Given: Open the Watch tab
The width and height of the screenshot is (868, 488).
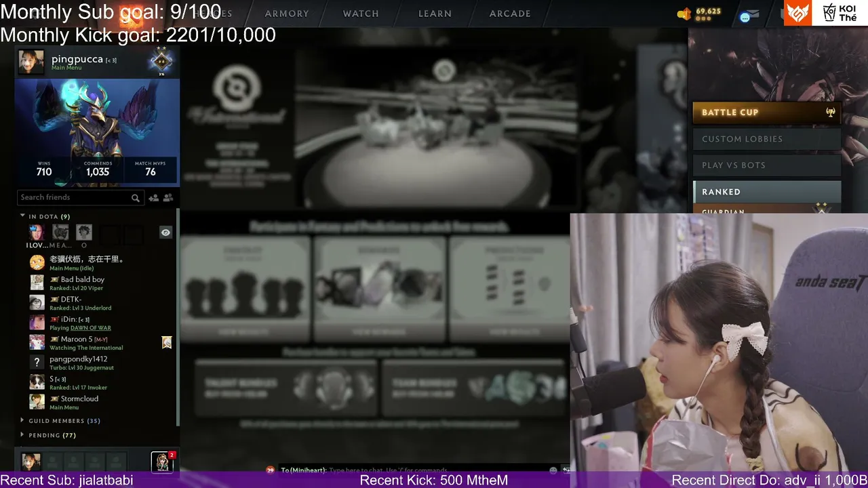Looking at the screenshot, I should (x=361, y=14).
